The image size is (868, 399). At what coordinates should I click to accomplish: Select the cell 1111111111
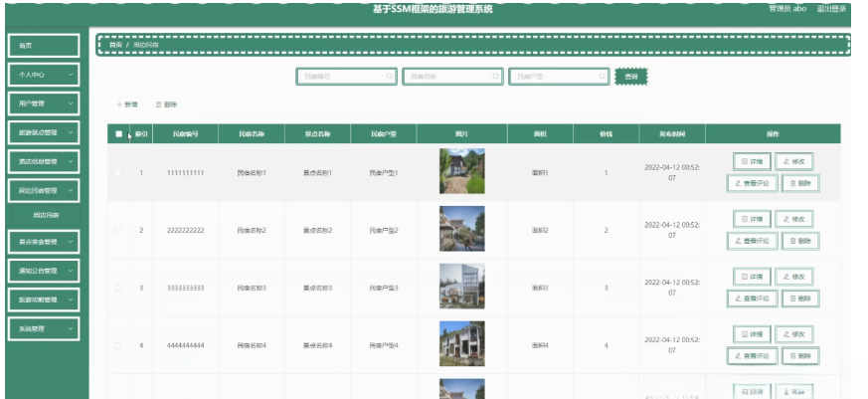tap(186, 173)
